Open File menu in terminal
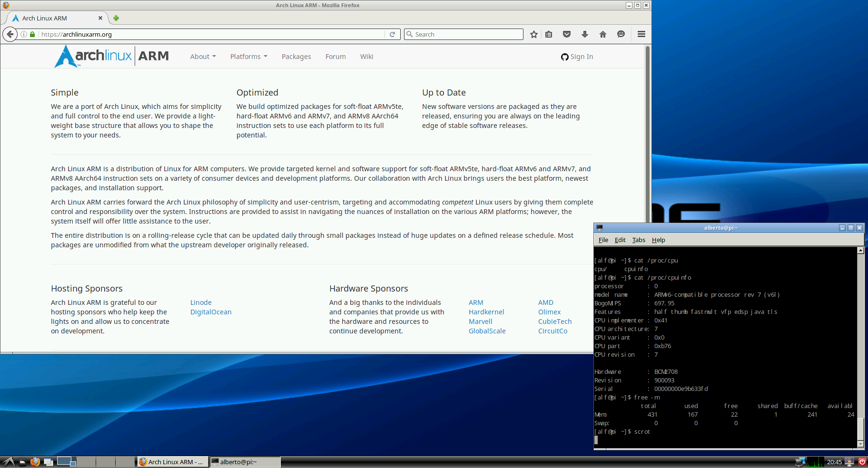Screen dimensions: 868x468 (603, 240)
